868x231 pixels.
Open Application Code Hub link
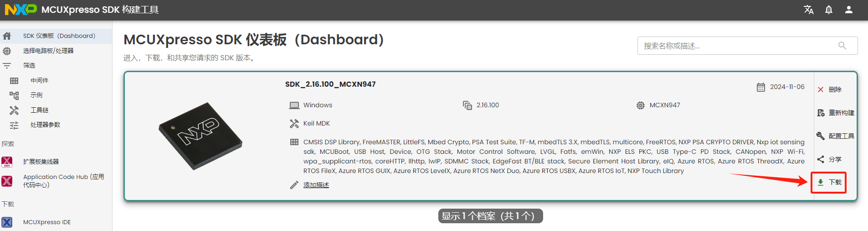click(63, 181)
